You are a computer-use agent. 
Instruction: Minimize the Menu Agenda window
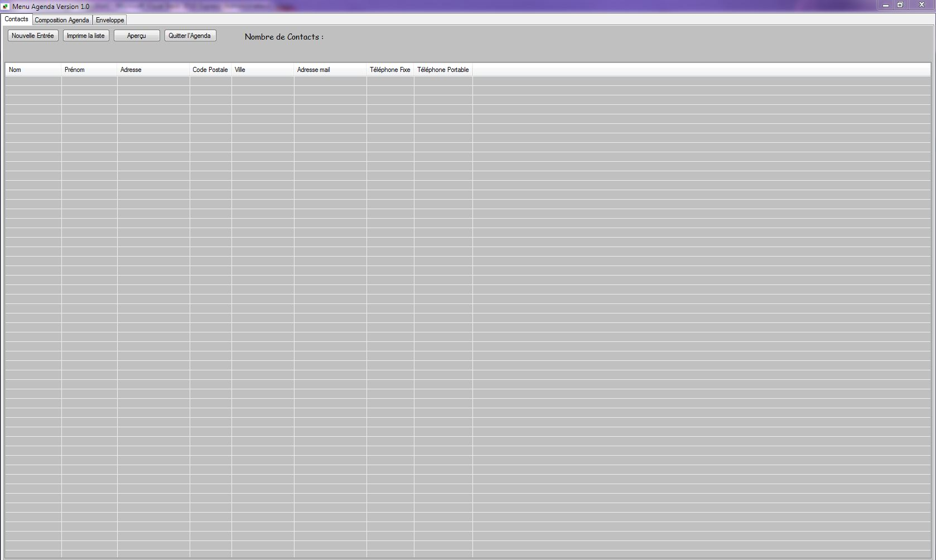[885, 5]
